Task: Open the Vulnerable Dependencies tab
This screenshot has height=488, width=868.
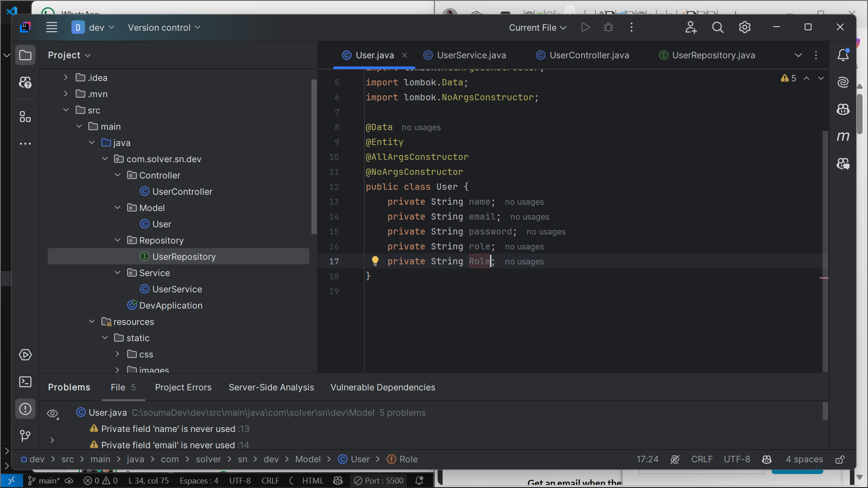Action: click(x=382, y=387)
